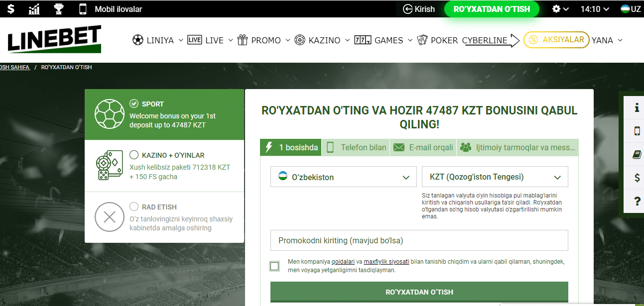Switch to the Telefon bilan tab
This screenshot has width=644, height=306.
pyautogui.click(x=356, y=147)
